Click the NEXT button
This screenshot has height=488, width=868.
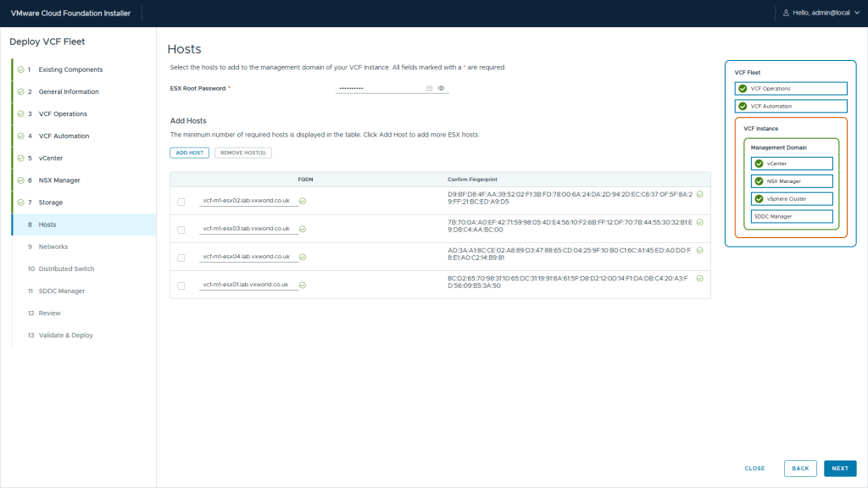coord(839,469)
